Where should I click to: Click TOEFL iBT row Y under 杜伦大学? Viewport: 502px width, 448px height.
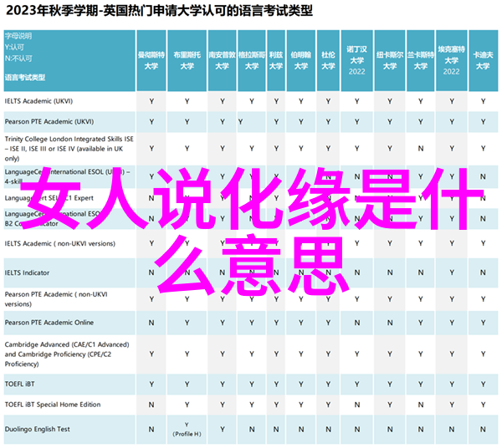(328, 384)
